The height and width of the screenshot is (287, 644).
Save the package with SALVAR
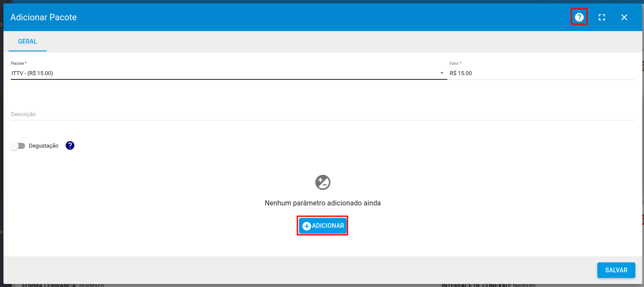click(x=616, y=270)
